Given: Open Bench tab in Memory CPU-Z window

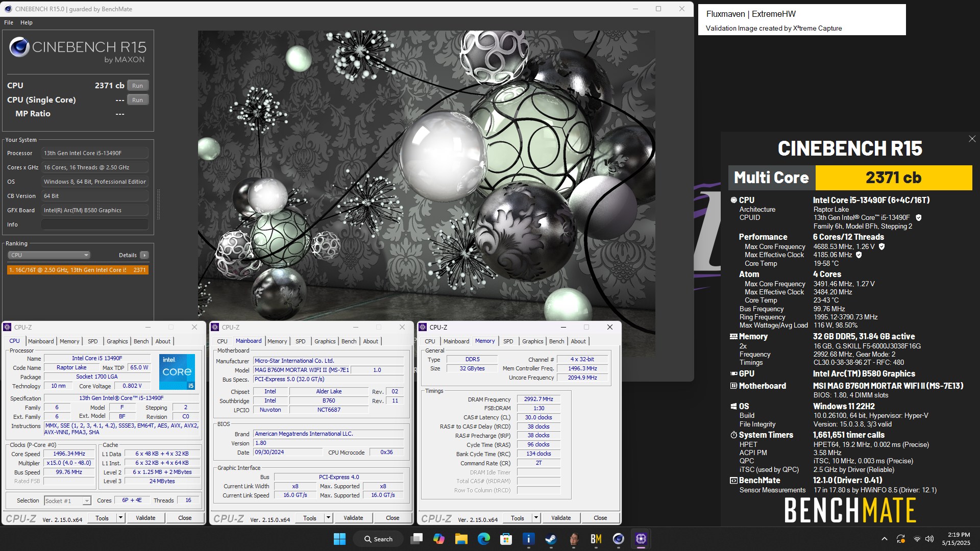Looking at the screenshot, I should 557,341.
